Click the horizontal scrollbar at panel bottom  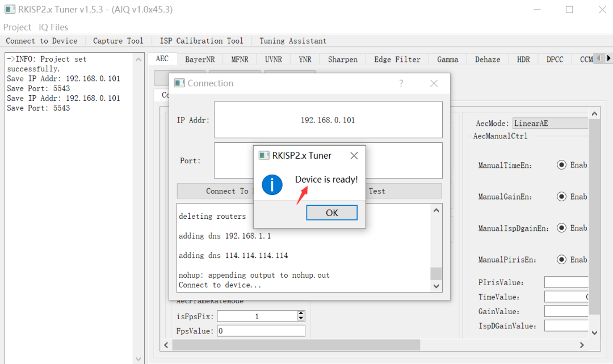click(x=295, y=345)
